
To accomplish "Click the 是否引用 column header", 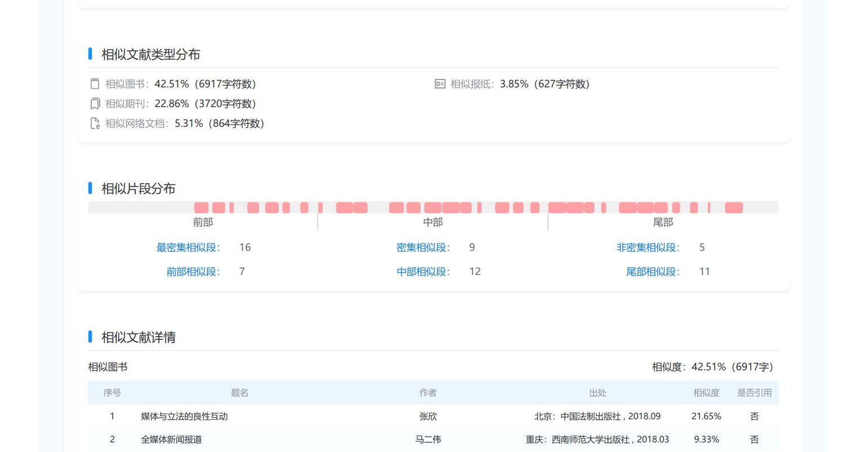I will (754, 393).
